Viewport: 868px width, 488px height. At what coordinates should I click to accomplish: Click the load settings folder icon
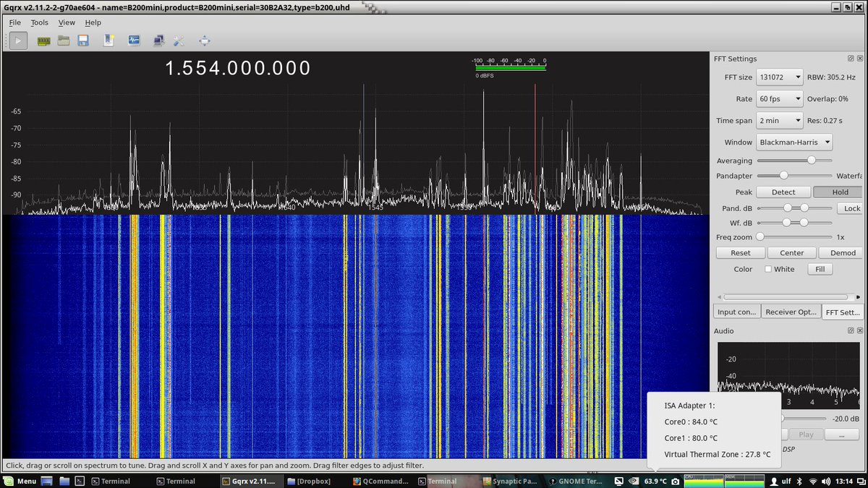pyautogui.click(x=64, y=40)
